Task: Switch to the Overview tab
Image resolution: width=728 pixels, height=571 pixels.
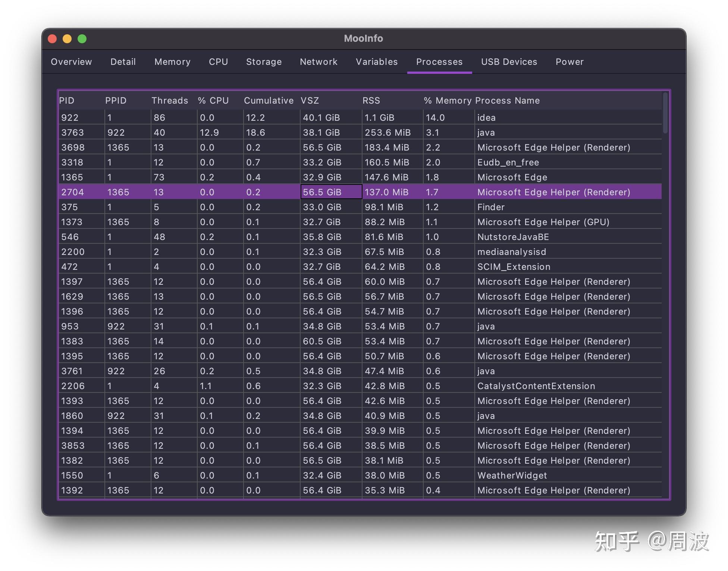Action: click(x=71, y=62)
